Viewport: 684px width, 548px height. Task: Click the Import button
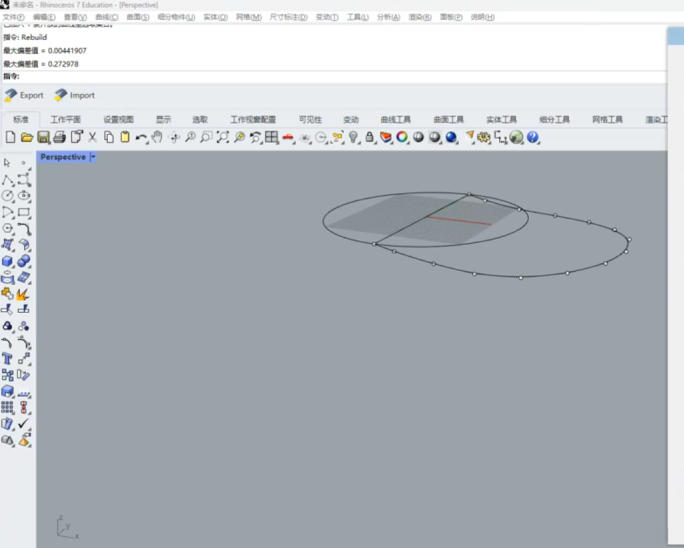(x=74, y=95)
